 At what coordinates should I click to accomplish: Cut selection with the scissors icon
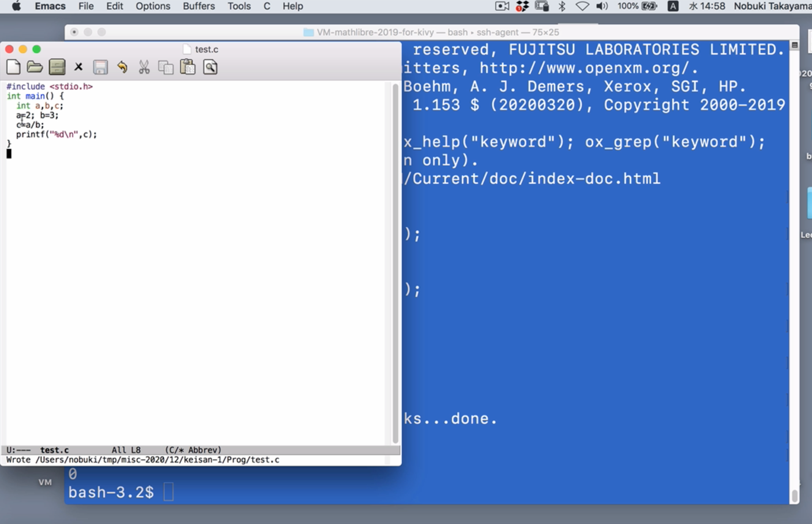point(144,67)
